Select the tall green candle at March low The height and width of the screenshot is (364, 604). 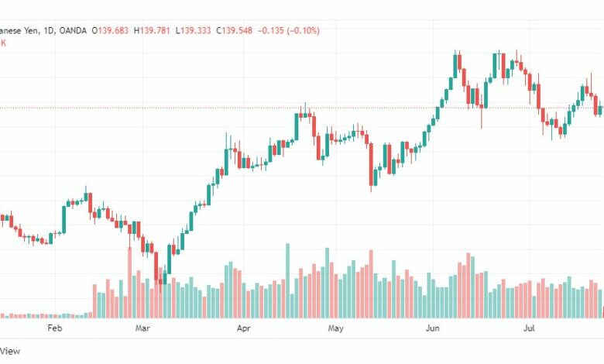coord(169,259)
